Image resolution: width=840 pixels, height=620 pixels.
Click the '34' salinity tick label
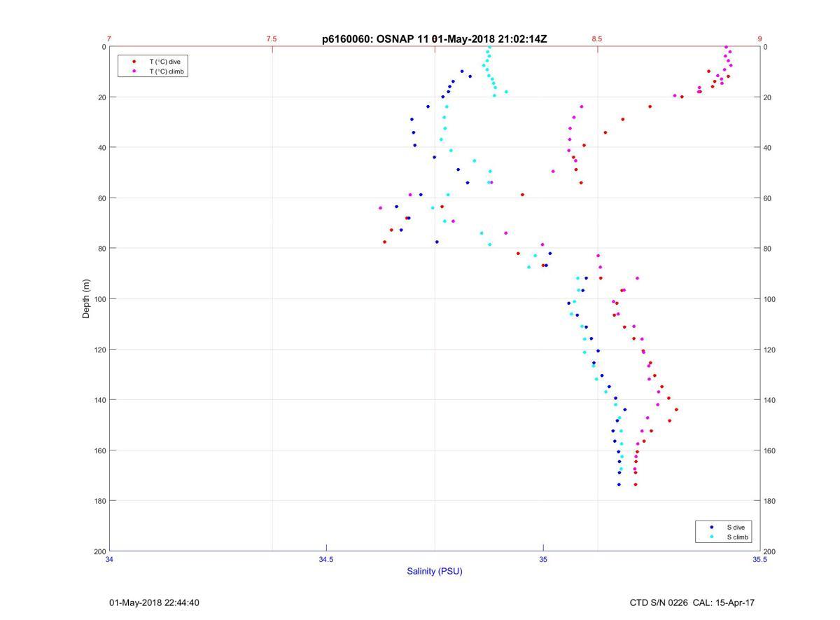point(109,559)
